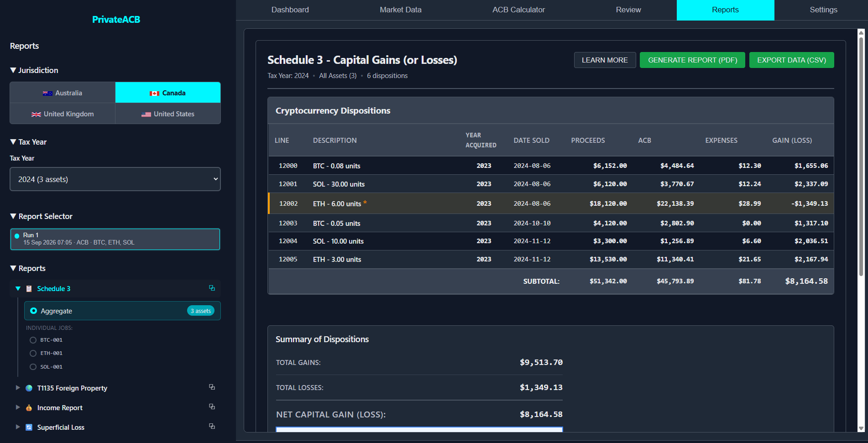Click GENERATE REPORT (PDF) button
This screenshot has width=868, height=443.
click(692, 60)
